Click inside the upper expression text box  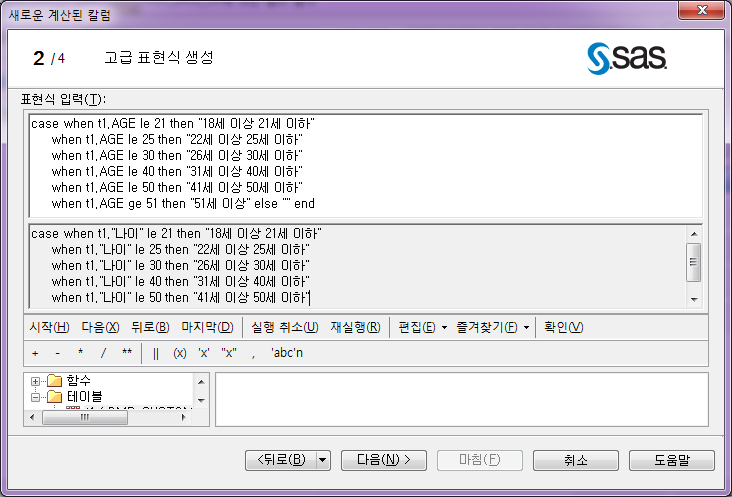point(366,165)
